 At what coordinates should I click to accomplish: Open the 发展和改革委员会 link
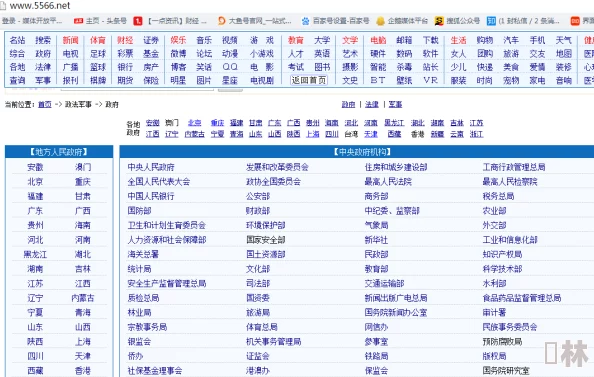tap(277, 167)
